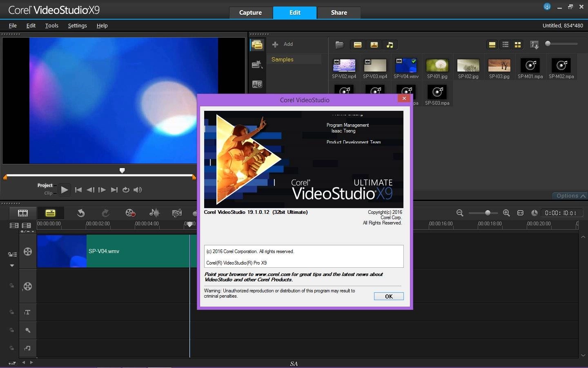Select Project playback mode
The width and height of the screenshot is (588, 368).
[x=45, y=185]
